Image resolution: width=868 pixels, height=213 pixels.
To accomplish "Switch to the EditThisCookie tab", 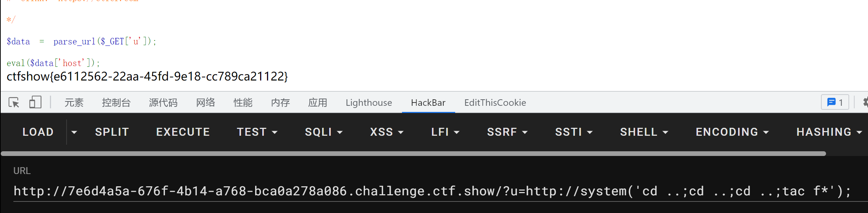I will (x=495, y=103).
